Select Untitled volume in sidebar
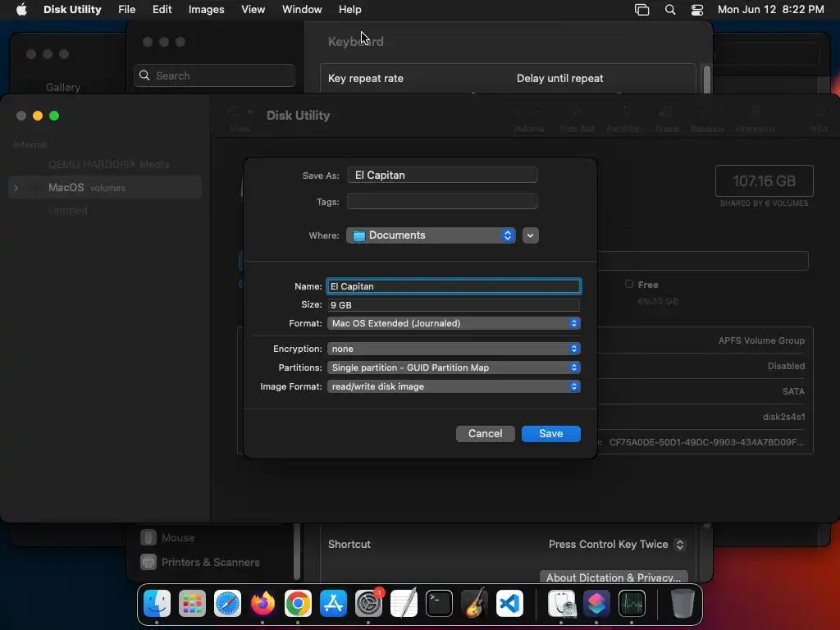The image size is (840, 630). click(x=68, y=211)
